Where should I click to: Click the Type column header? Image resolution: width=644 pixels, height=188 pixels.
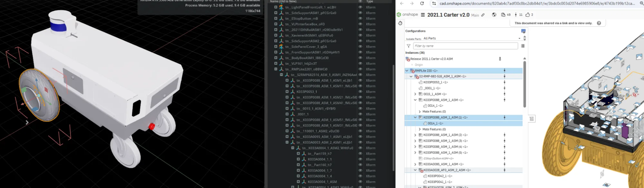point(370,1)
